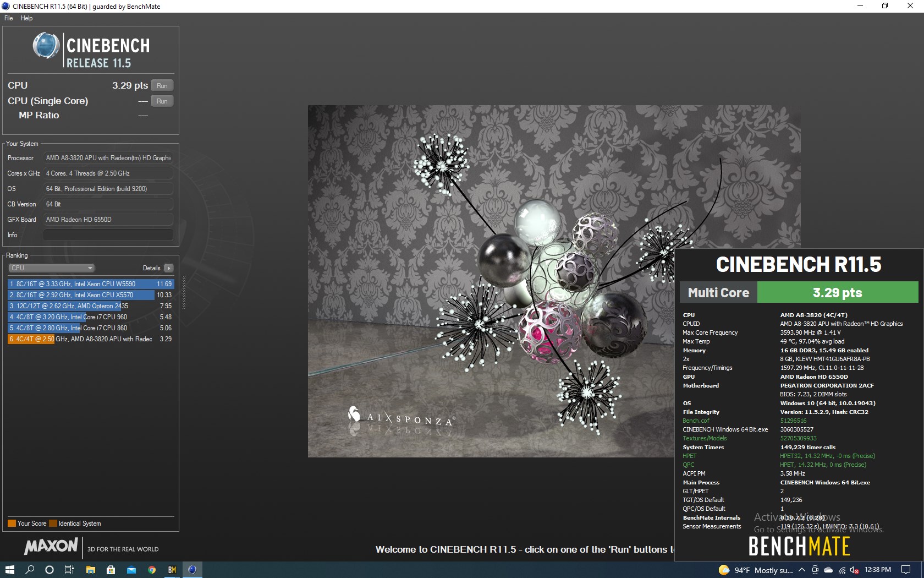Select the AMD Opteron 2435 ranking row
Image resolution: width=924 pixels, height=578 pixels.
coord(91,306)
